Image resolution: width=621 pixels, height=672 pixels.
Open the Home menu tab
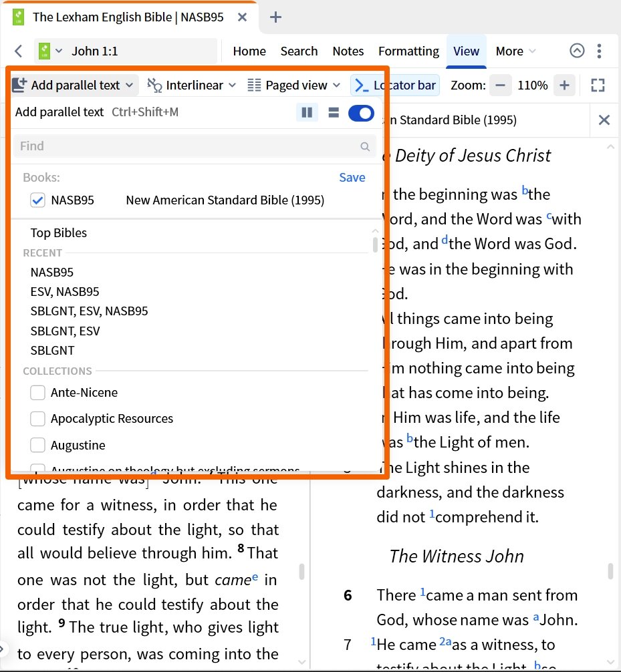click(x=249, y=51)
